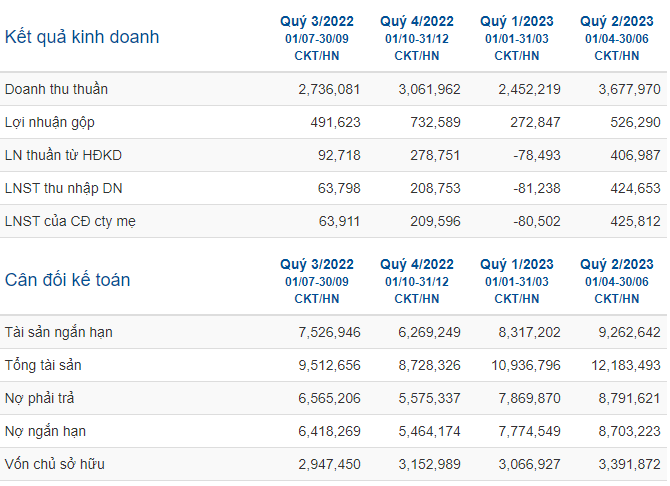Click after-tax profit value 63,798
670x486 pixels.
pyautogui.click(x=339, y=189)
